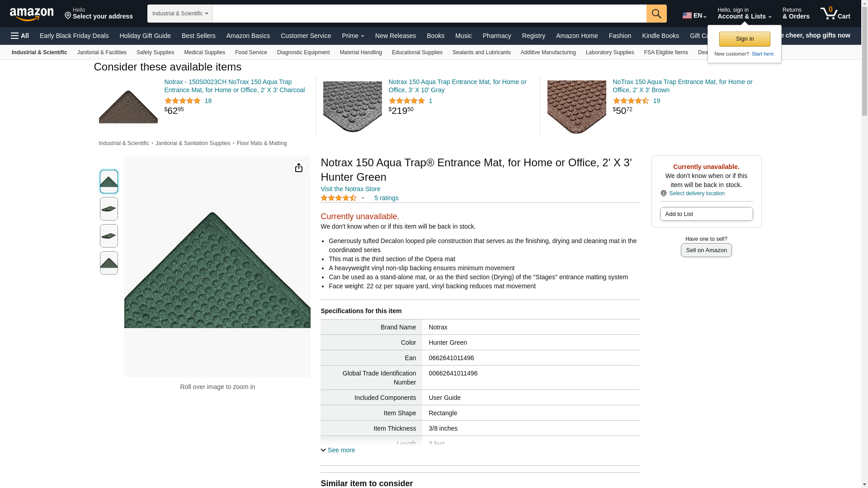Click the Amazon logo
The width and height of the screenshot is (868, 488).
click(32, 14)
